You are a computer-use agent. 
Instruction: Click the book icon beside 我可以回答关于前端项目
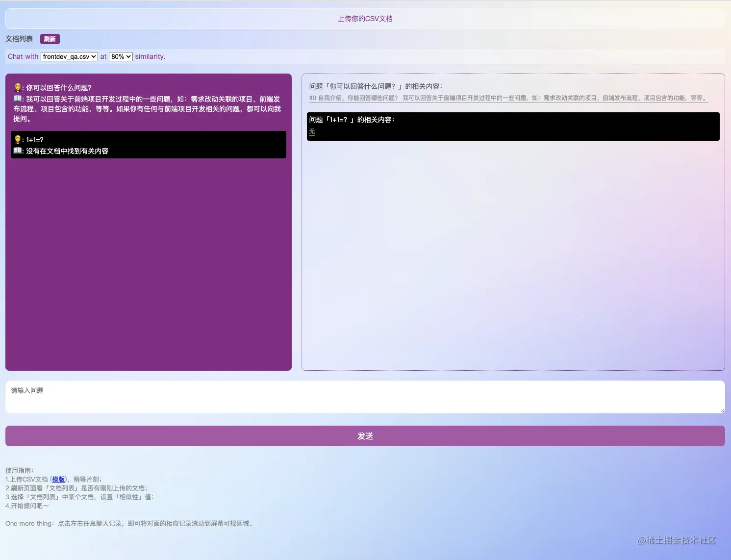point(18,99)
